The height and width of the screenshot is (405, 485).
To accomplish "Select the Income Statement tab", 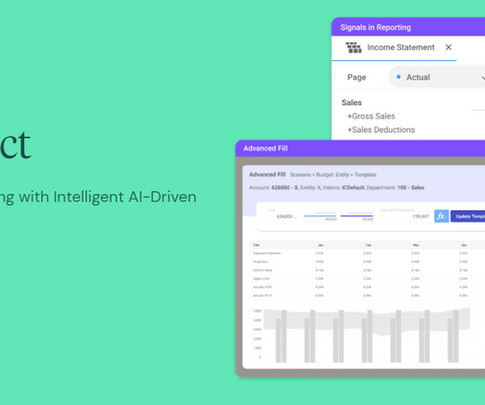I will 394,48.
